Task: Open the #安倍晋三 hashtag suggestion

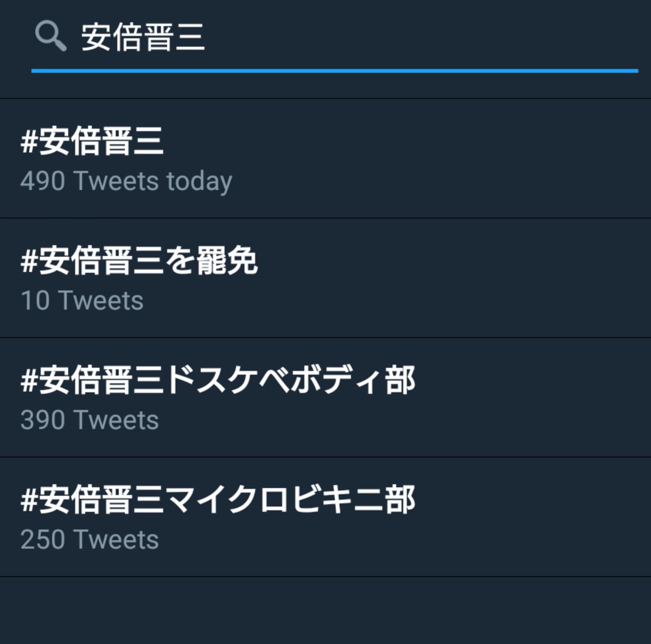Action: pos(92,142)
